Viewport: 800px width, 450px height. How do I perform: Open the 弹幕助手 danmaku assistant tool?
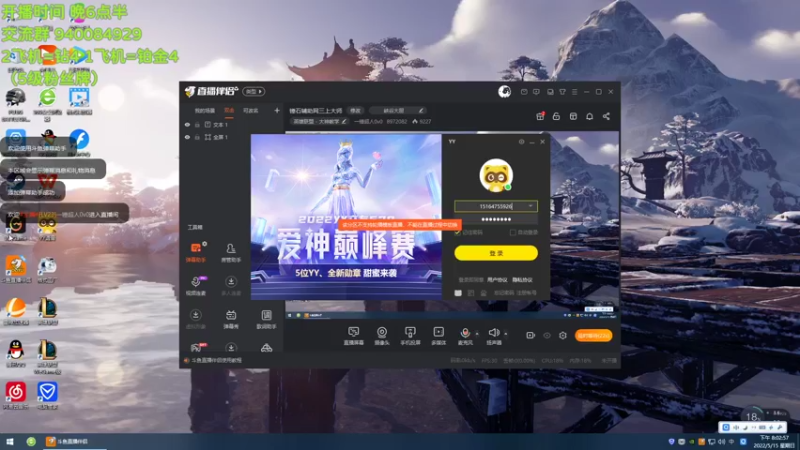point(195,253)
